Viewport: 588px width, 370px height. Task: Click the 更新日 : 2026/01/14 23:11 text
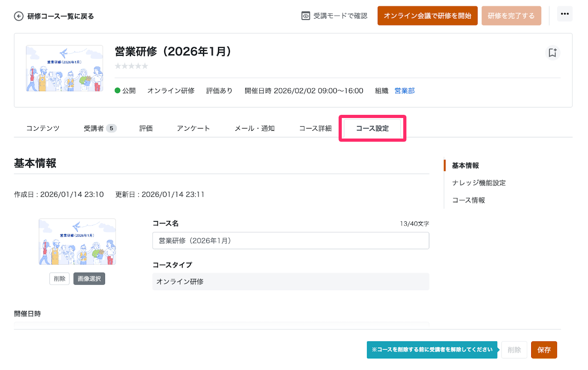(160, 195)
